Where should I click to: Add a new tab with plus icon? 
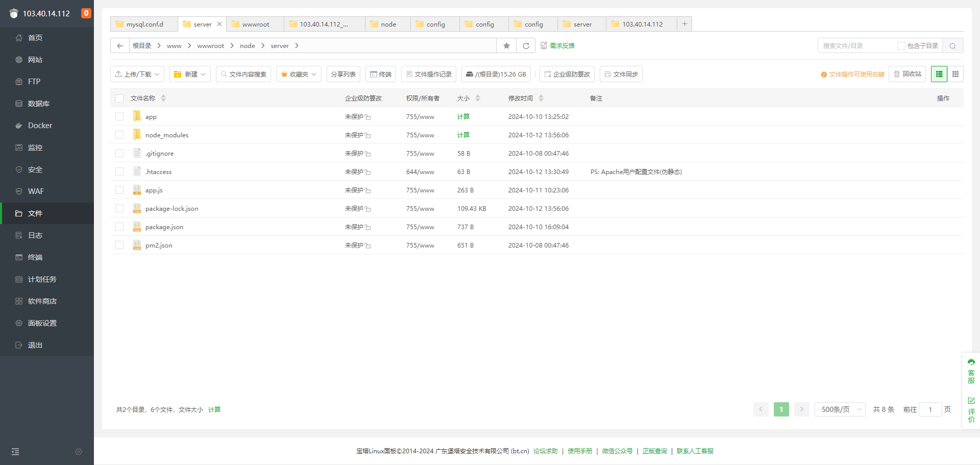click(x=684, y=24)
